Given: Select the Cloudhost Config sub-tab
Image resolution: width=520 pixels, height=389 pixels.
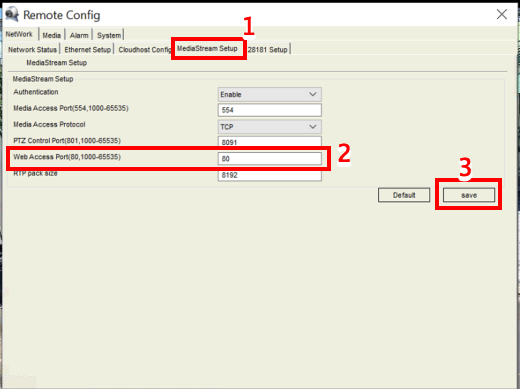Looking at the screenshot, I should point(144,50).
